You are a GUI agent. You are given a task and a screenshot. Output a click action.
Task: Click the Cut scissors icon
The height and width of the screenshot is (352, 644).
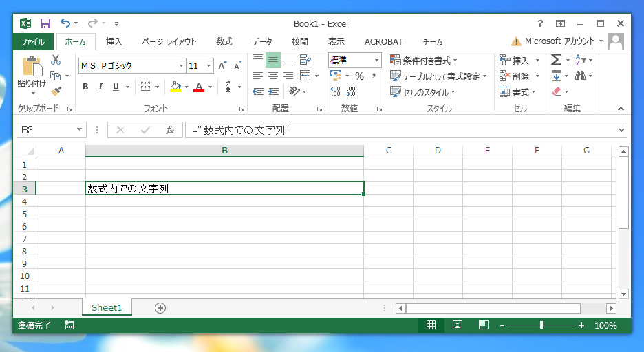(x=56, y=60)
